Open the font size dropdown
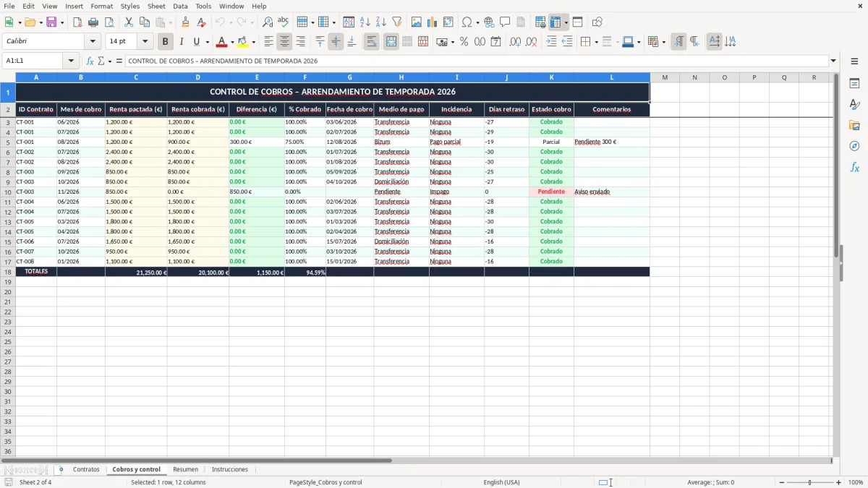Viewport: 868px width, 488px height. 145,42
